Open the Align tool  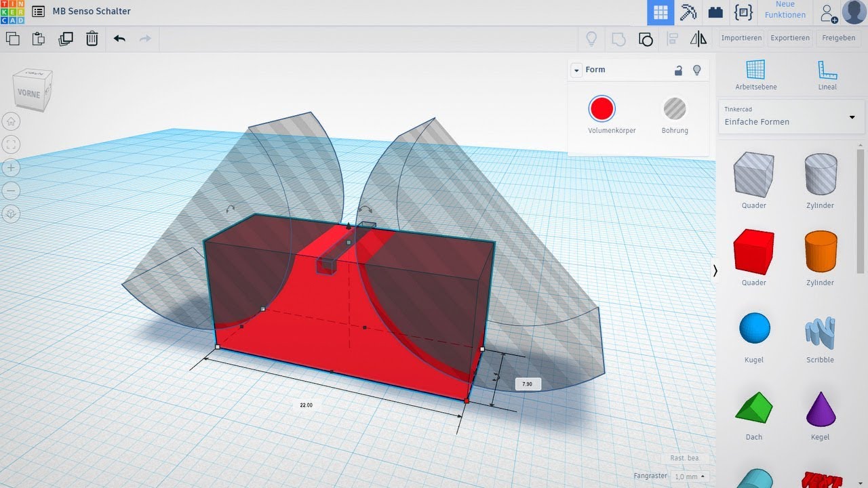point(673,39)
